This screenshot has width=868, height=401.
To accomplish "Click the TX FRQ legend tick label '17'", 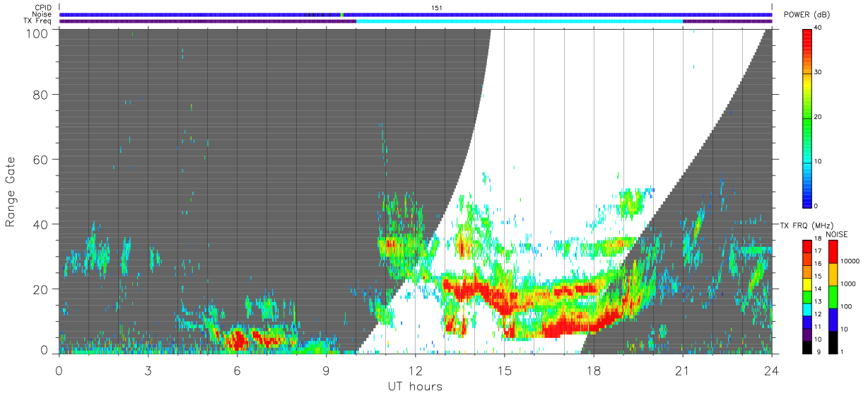I will [818, 251].
